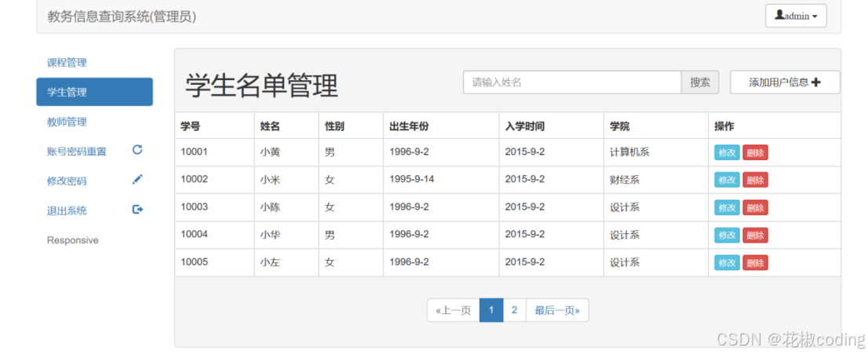
Task: Click 修改 in the 小陈 row
Action: click(727, 207)
